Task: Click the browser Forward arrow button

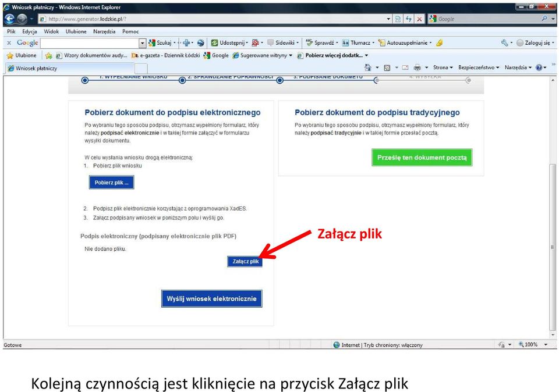Action: 22,19
